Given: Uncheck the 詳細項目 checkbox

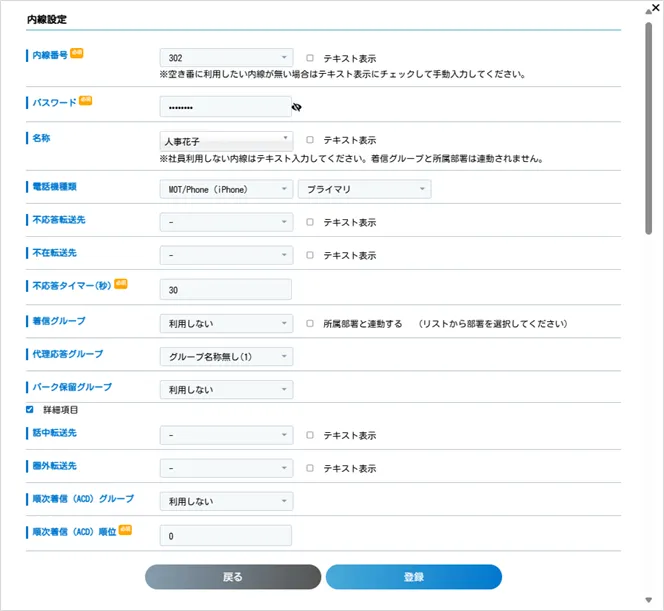Looking at the screenshot, I should click(29, 410).
